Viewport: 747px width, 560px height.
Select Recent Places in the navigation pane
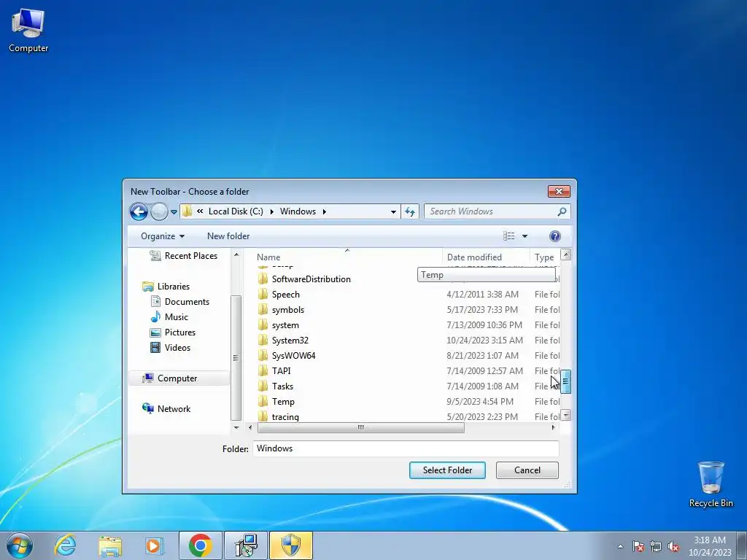tap(184, 256)
